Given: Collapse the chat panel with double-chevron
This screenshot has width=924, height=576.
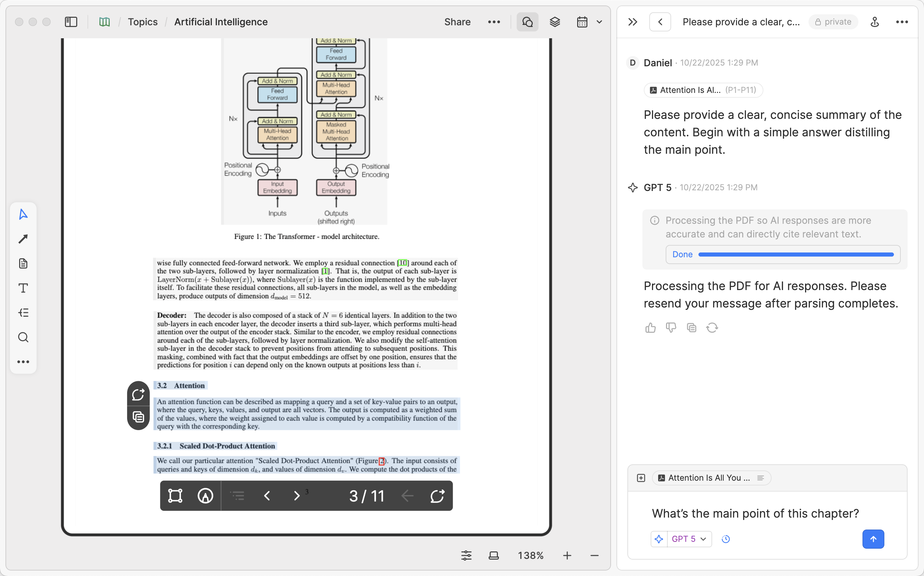Looking at the screenshot, I should [632, 22].
